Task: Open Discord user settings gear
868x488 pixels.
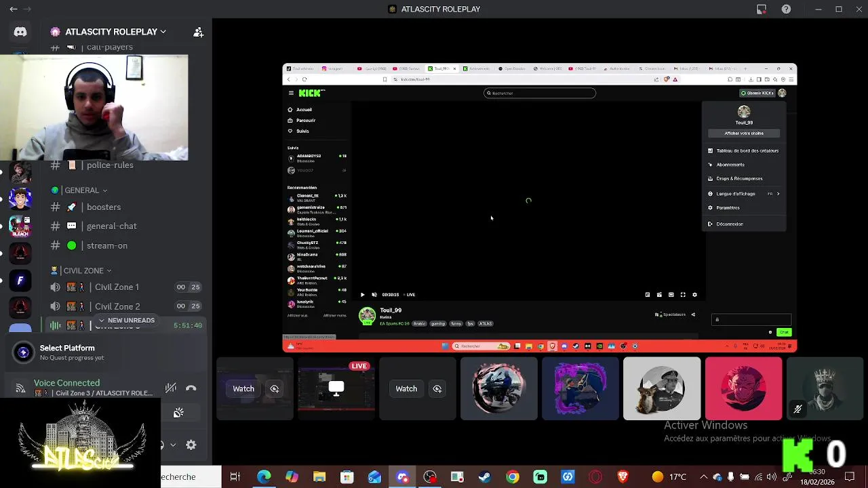Action: pos(191,445)
